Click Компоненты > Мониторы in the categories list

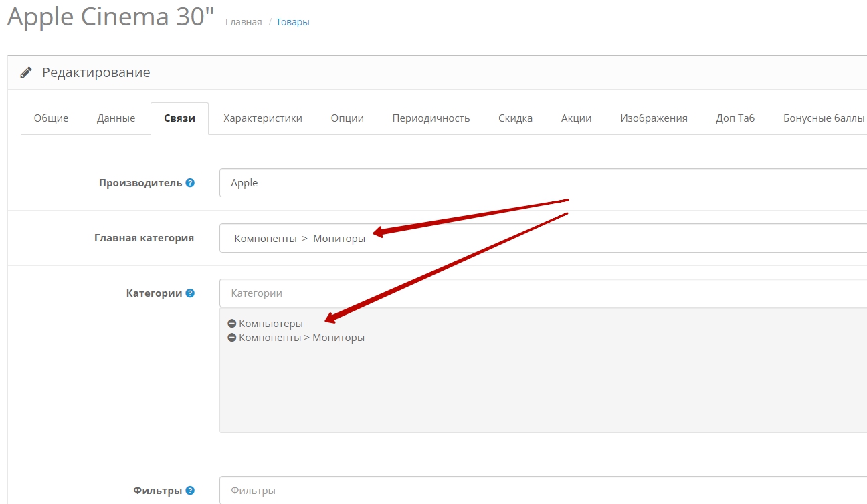pos(302,338)
